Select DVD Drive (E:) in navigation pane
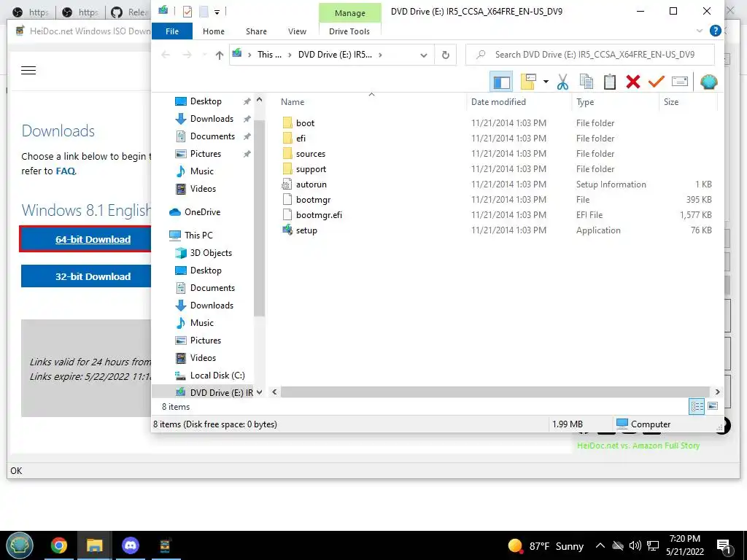747x560 pixels. 221,392
